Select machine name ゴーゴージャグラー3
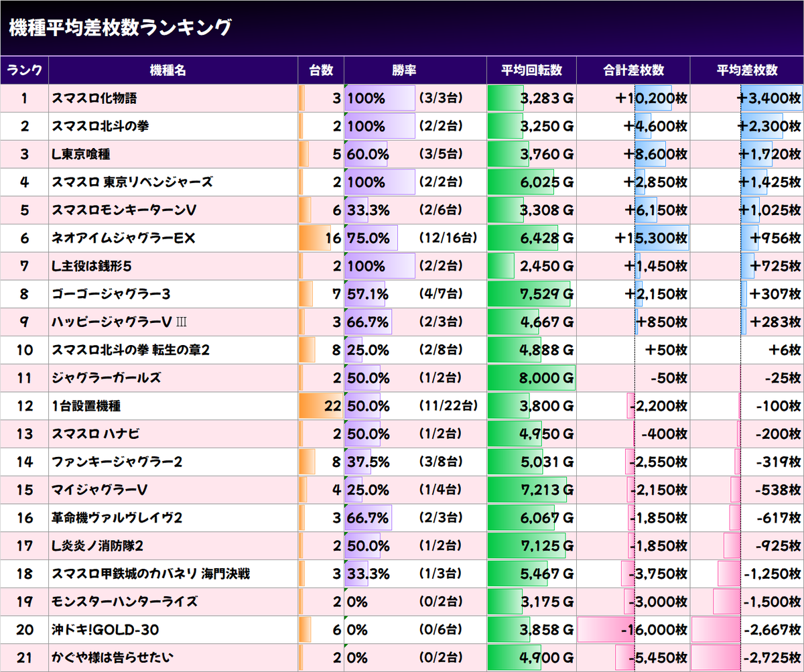Screen dimensions: 804x672 pyautogui.click(x=111, y=294)
